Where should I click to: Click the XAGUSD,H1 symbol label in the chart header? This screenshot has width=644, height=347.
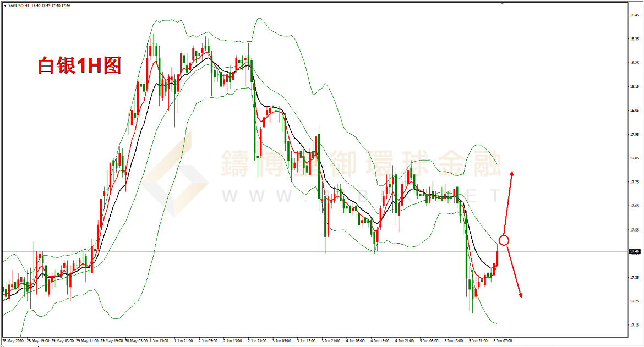coord(18,5)
